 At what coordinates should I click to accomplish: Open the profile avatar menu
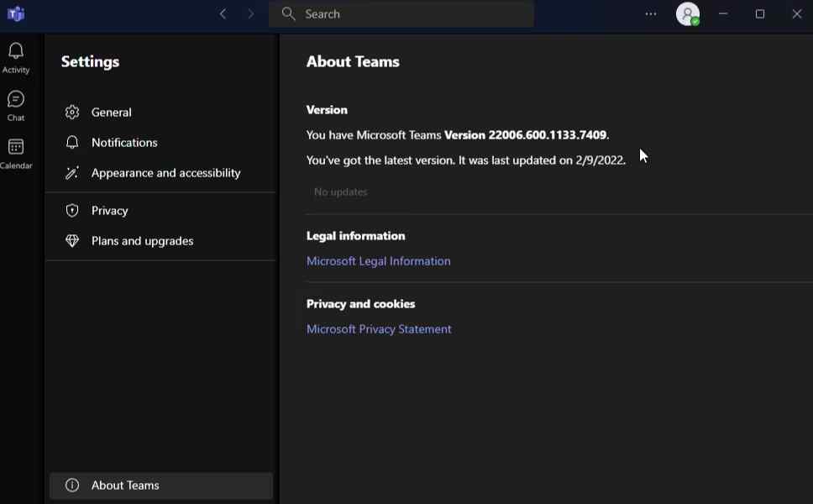688,14
